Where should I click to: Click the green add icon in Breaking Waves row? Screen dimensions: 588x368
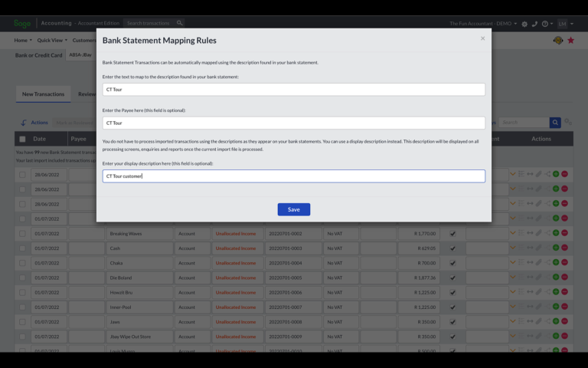[x=556, y=233]
